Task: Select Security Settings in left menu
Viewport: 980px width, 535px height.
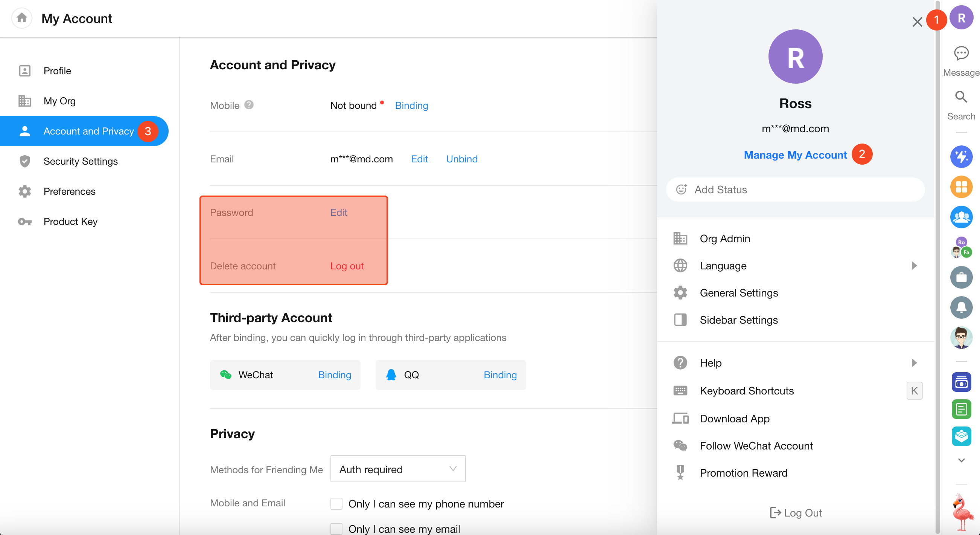Action: [x=81, y=161]
